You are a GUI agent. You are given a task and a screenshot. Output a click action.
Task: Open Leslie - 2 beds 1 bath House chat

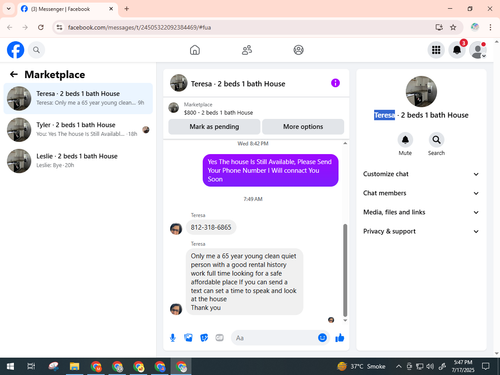pyautogui.click(x=78, y=161)
